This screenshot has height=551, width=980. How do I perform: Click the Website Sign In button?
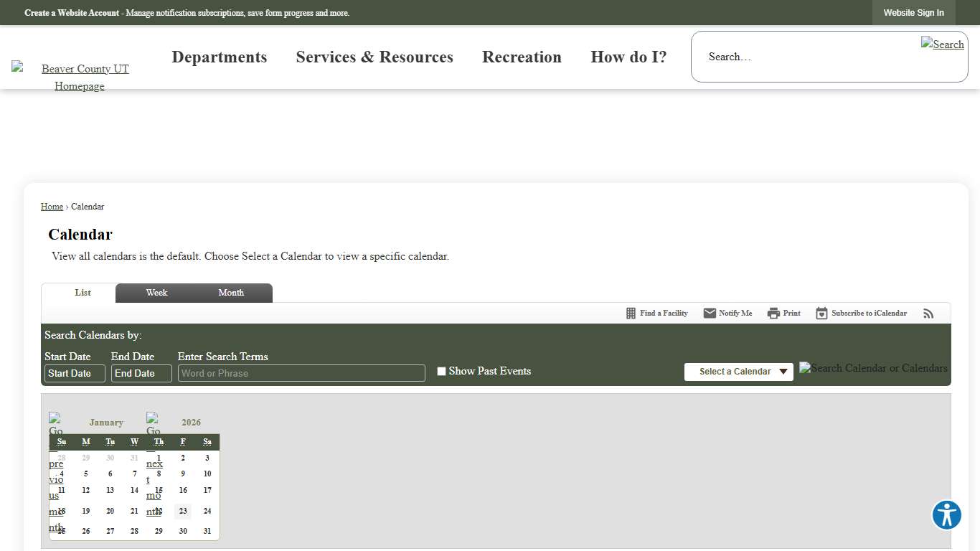pos(913,13)
